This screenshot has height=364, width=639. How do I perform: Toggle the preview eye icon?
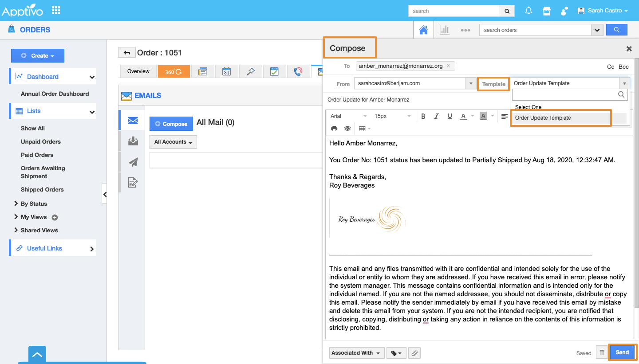click(x=347, y=129)
